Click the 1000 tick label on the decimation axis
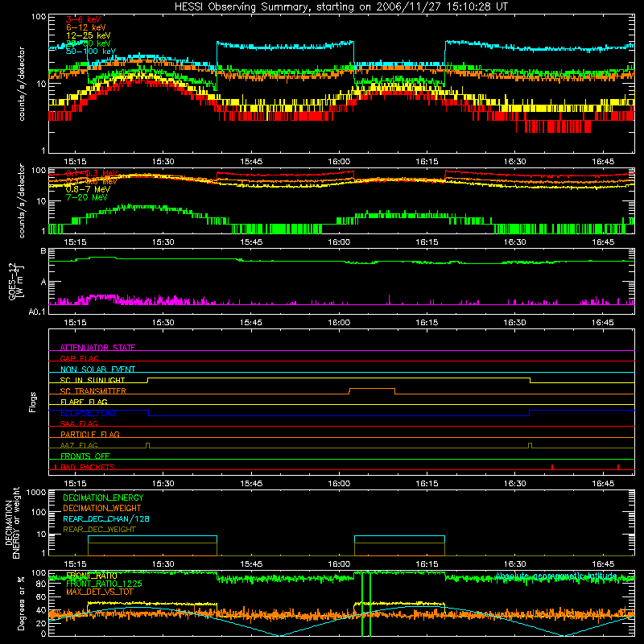Image resolution: width=644 pixels, height=644 pixels. coord(36,493)
